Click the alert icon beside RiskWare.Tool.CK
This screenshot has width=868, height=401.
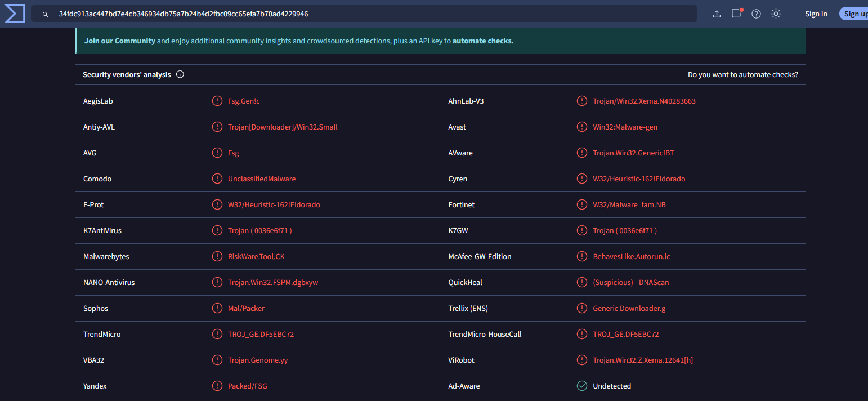pos(217,256)
